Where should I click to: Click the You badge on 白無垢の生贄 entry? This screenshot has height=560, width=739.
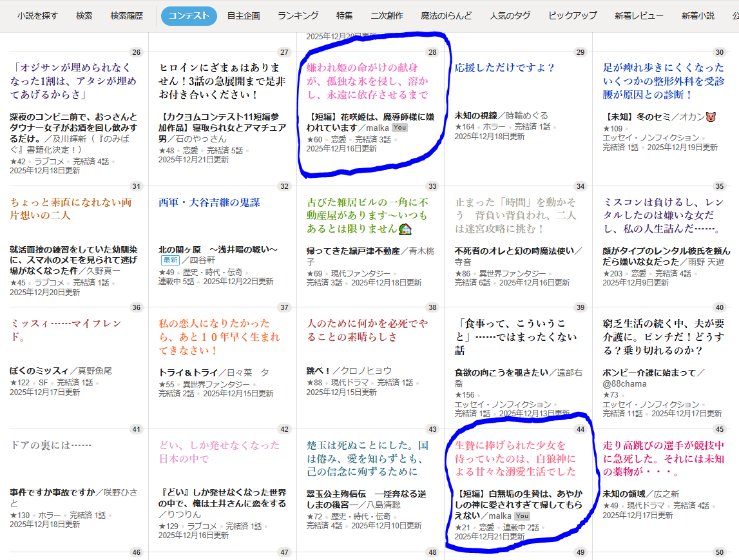[521, 516]
